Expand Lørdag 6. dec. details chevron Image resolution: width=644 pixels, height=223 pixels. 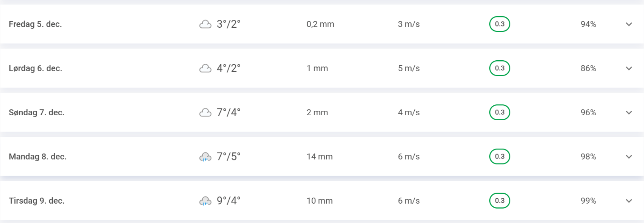coord(629,69)
